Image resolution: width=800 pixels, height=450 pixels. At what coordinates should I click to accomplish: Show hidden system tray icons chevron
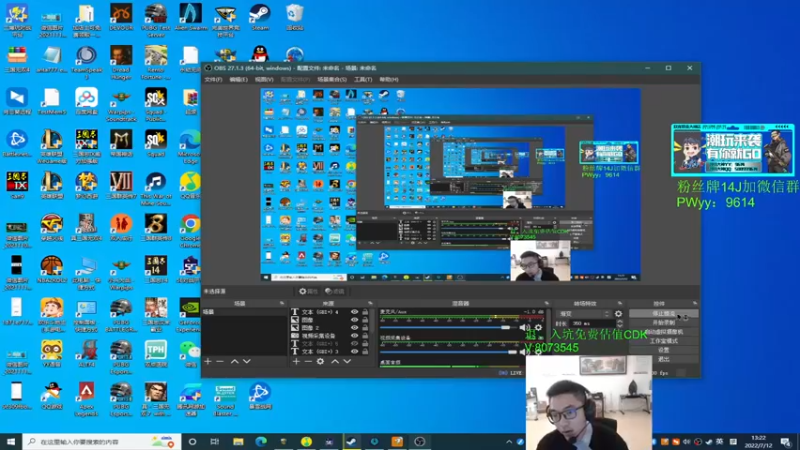pos(509,441)
